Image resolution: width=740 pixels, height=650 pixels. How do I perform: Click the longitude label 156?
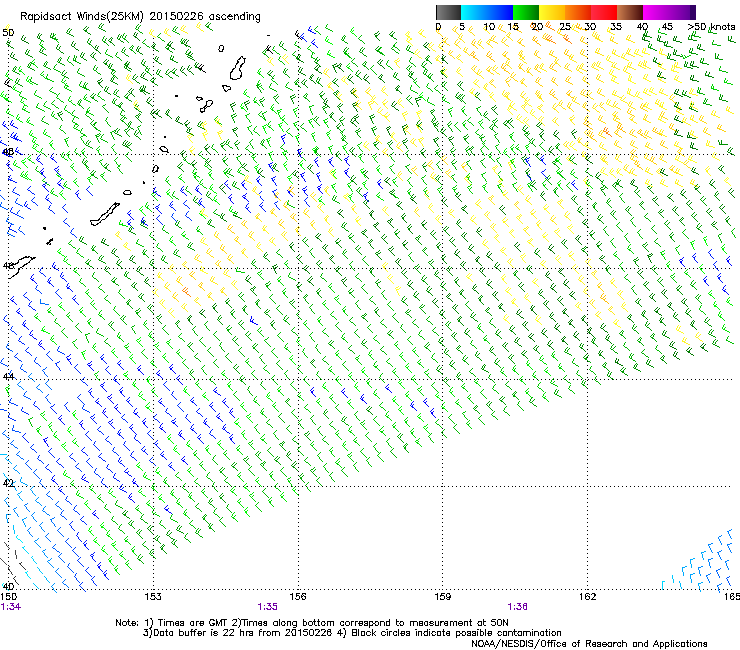point(298,597)
